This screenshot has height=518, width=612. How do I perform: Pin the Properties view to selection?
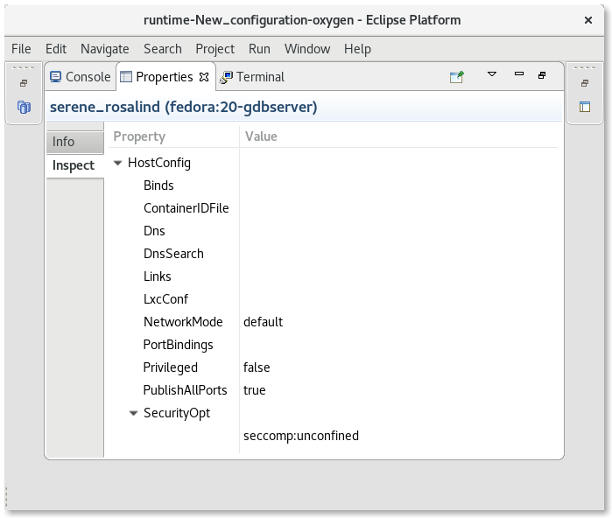point(457,76)
